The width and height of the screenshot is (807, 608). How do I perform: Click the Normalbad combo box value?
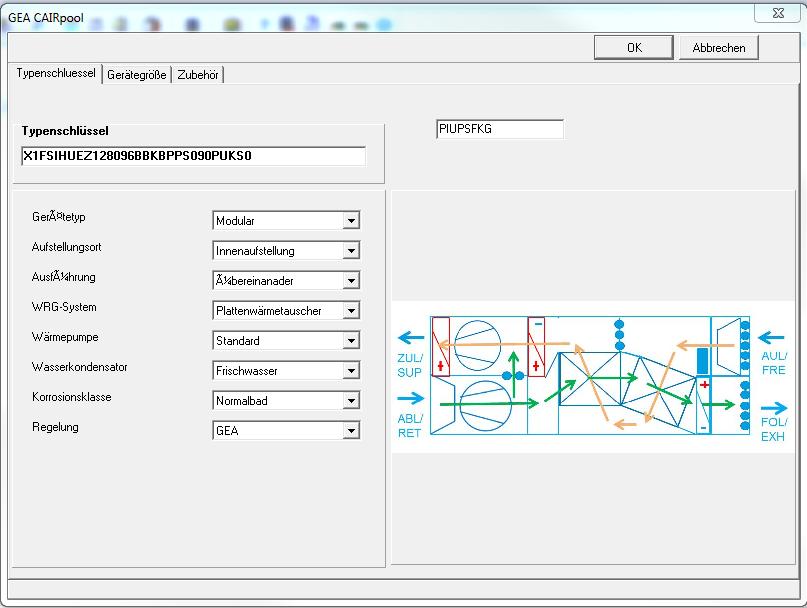click(x=278, y=400)
